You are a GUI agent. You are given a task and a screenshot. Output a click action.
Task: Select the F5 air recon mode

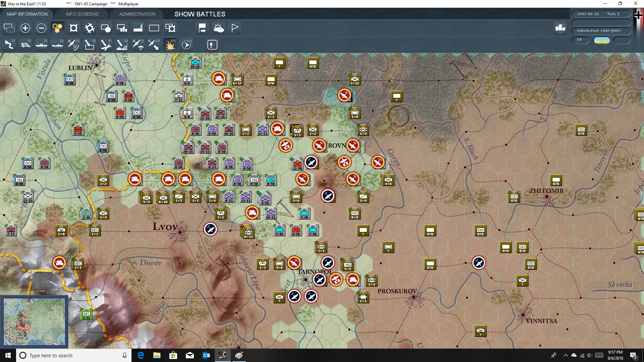coord(73,45)
